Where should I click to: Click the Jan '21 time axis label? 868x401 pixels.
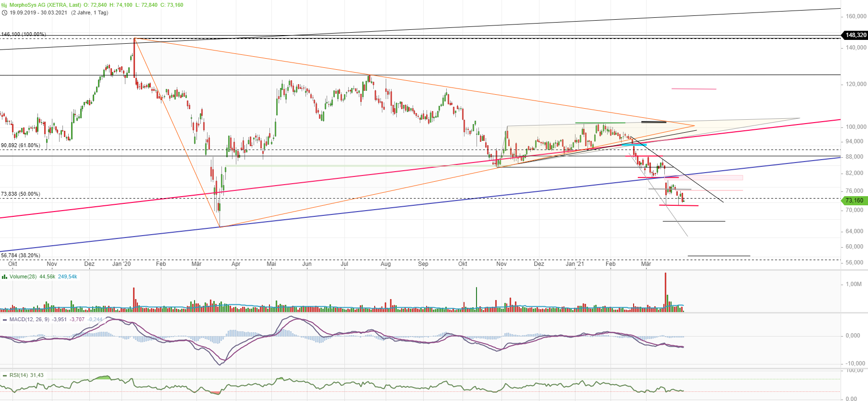coord(575,264)
